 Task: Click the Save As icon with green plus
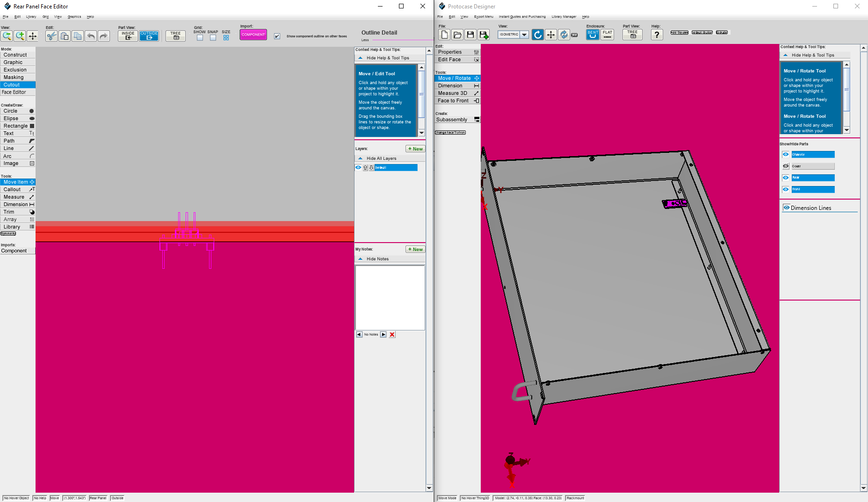484,35
